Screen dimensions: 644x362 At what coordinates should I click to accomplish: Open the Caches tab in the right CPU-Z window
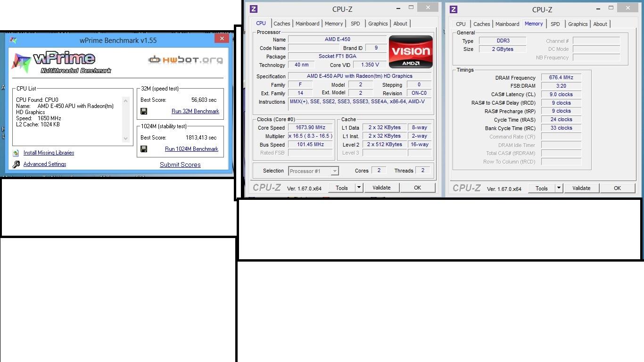click(x=482, y=24)
